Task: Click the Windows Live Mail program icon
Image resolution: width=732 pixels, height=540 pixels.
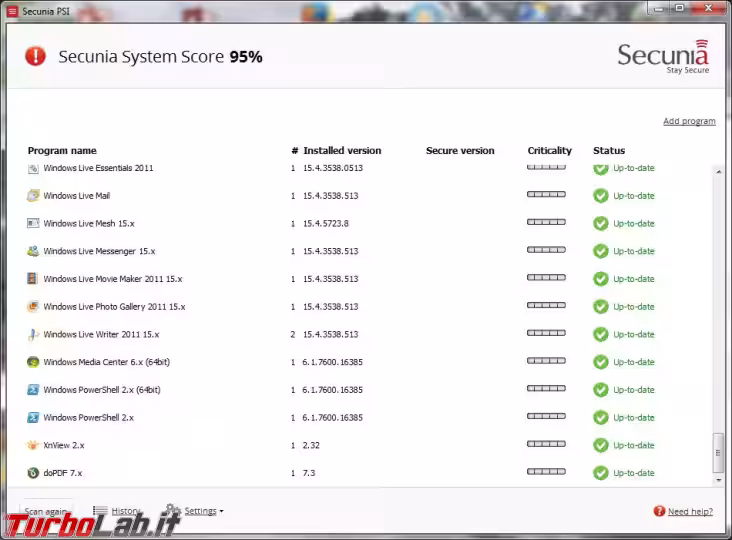Action: pyautogui.click(x=33, y=196)
